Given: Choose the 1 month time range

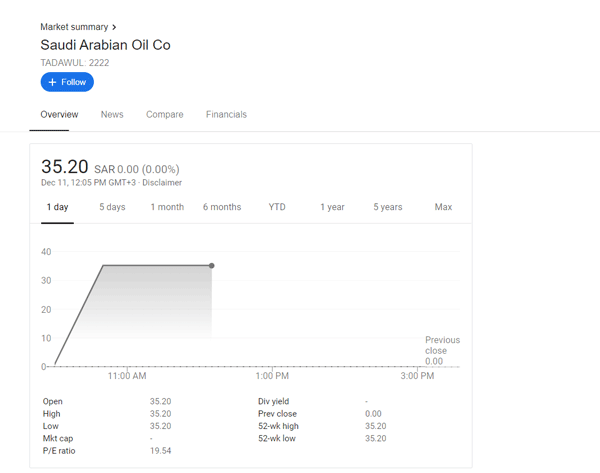Looking at the screenshot, I should pos(167,207).
